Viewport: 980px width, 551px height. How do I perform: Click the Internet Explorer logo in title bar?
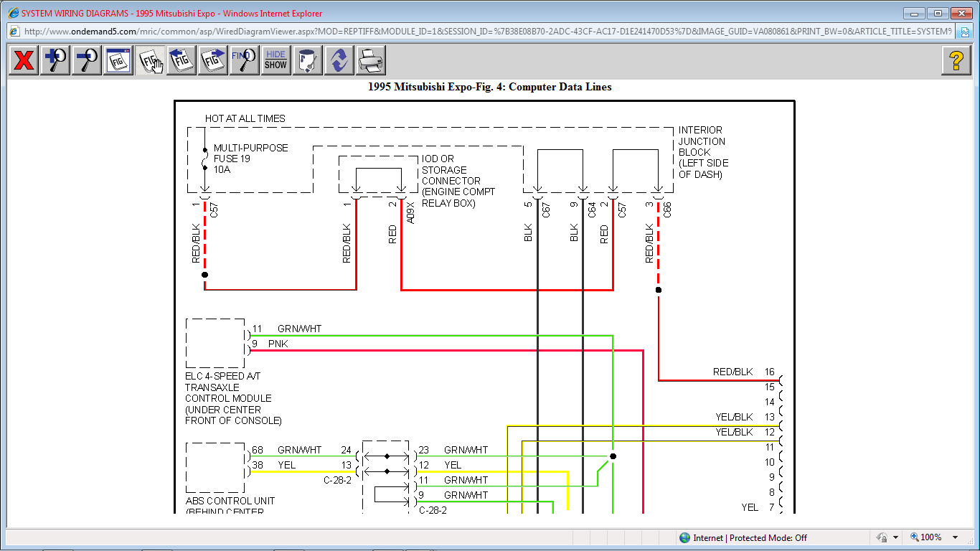tap(13, 13)
